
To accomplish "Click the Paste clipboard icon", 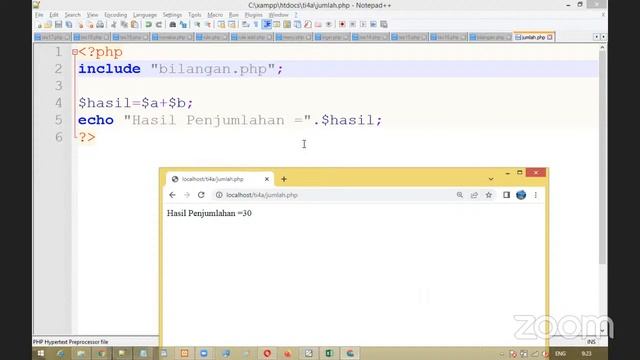I will click(x=134, y=25).
